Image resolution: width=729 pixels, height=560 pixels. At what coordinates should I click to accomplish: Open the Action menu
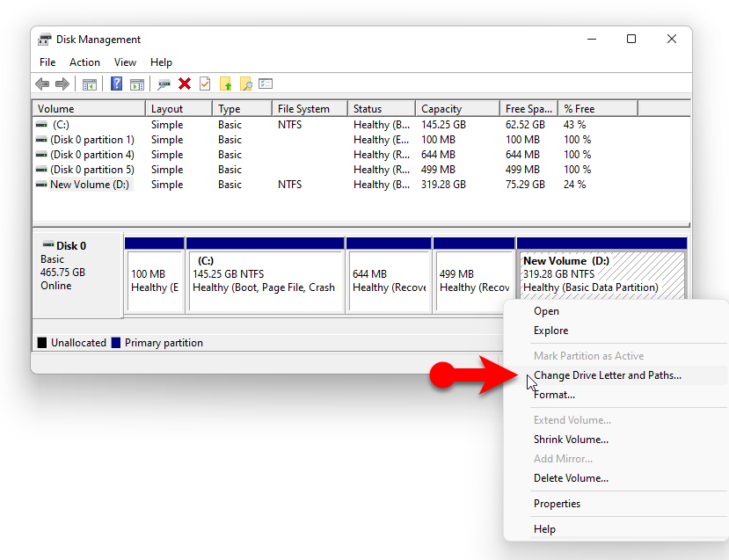pos(84,62)
